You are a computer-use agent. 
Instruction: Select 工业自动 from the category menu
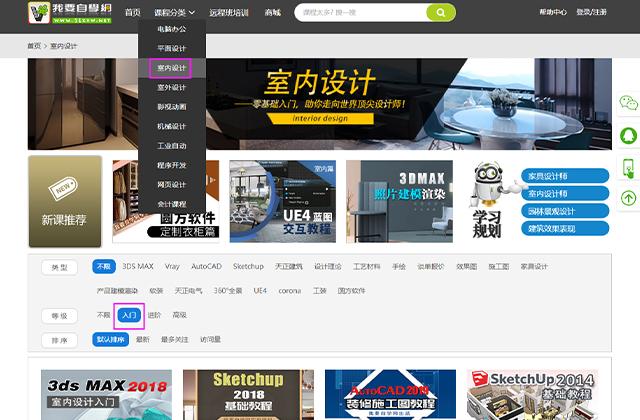[x=172, y=146]
